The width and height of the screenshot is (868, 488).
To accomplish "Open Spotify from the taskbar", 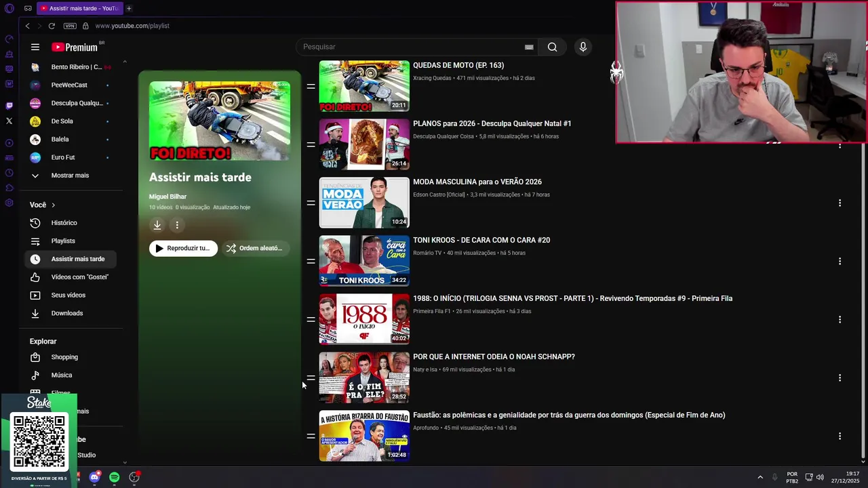I will click(115, 477).
